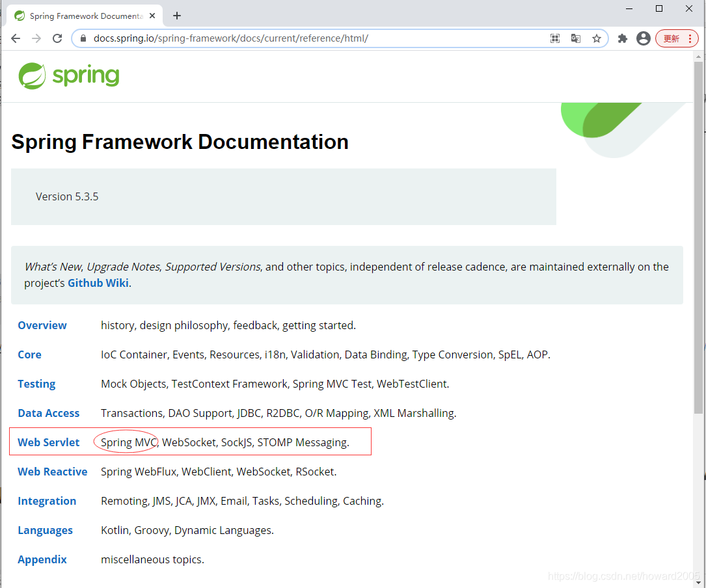
Task: Click the text 'miscellaneous topics.'
Action: click(x=153, y=559)
